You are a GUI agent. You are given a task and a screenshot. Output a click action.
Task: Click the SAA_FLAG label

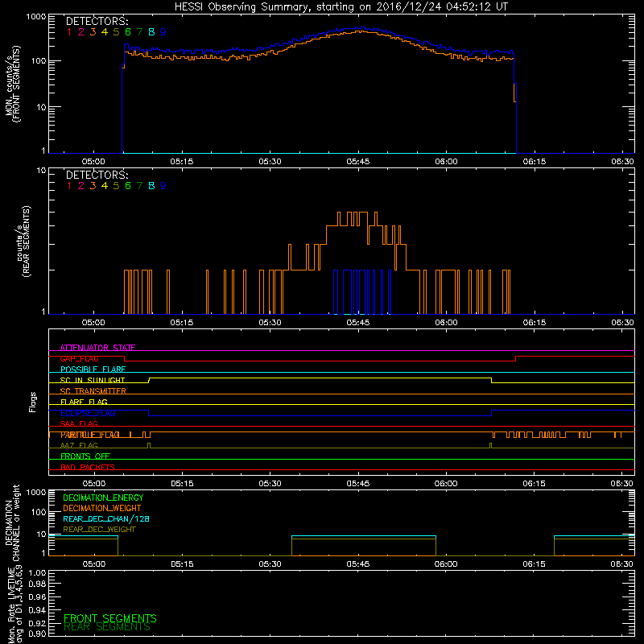tap(79, 424)
